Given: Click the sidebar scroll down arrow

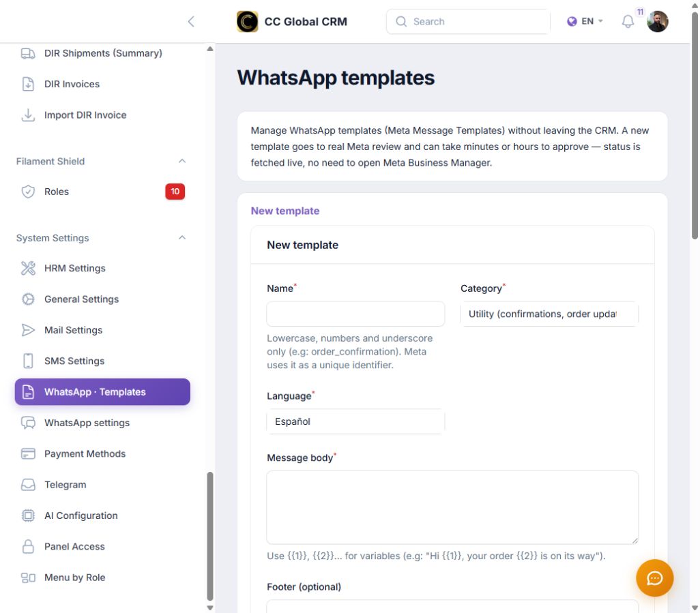Looking at the screenshot, I should point(210,608).
